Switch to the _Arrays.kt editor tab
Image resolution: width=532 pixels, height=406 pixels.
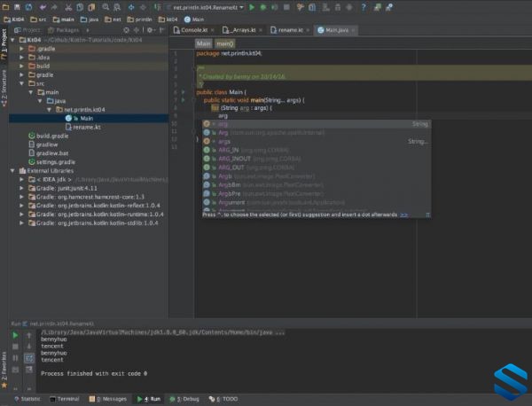tap(242, 30)
